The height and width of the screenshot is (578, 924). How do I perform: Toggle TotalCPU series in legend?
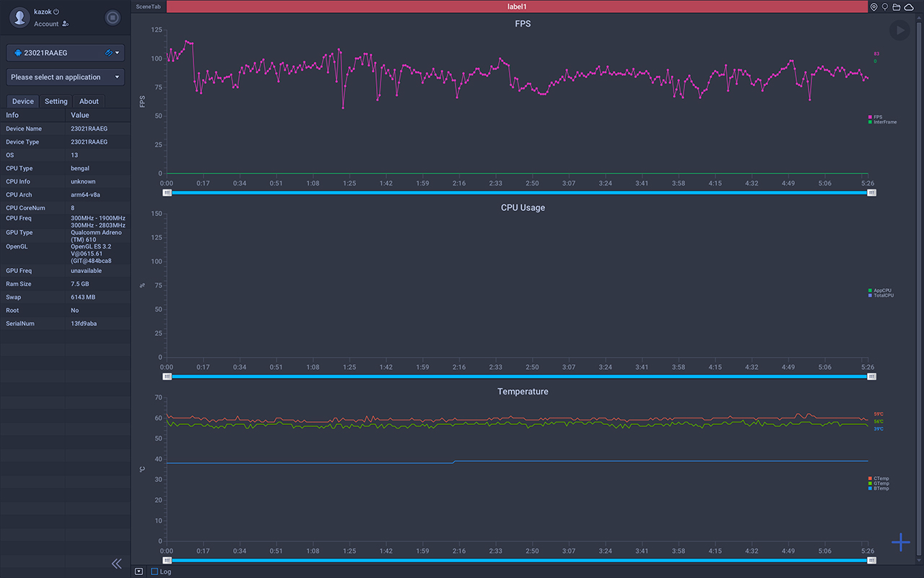881,296
